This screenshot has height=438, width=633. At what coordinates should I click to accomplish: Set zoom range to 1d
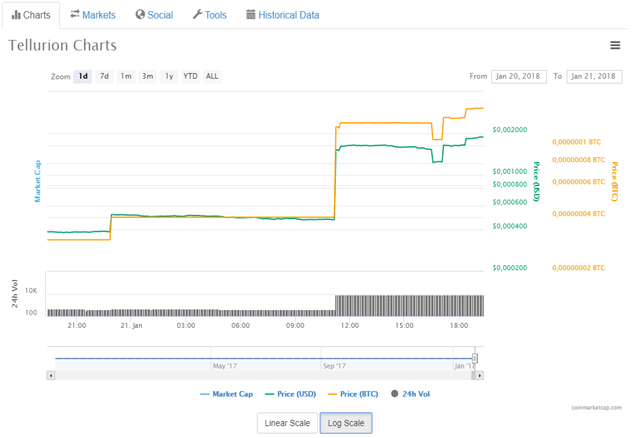pos(83,76)
